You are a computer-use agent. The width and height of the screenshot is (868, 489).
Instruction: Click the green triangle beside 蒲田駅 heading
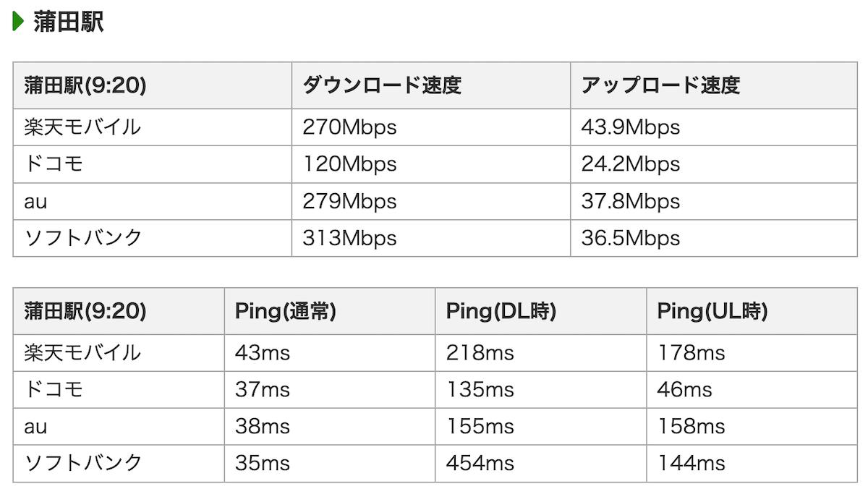coord(19,22)
